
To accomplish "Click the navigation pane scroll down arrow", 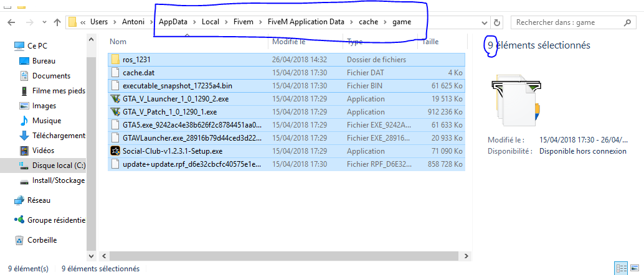I will [x=91, y=256].
